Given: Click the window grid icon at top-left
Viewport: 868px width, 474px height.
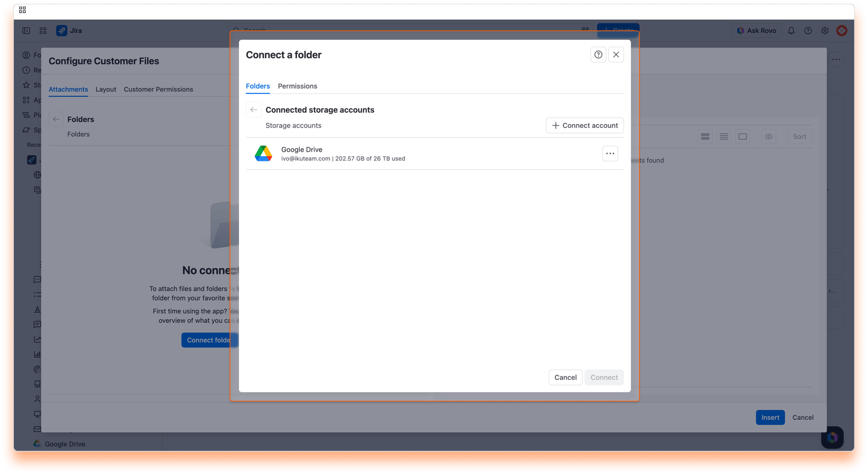Looking at the screenshot, I should pos(22,10).
